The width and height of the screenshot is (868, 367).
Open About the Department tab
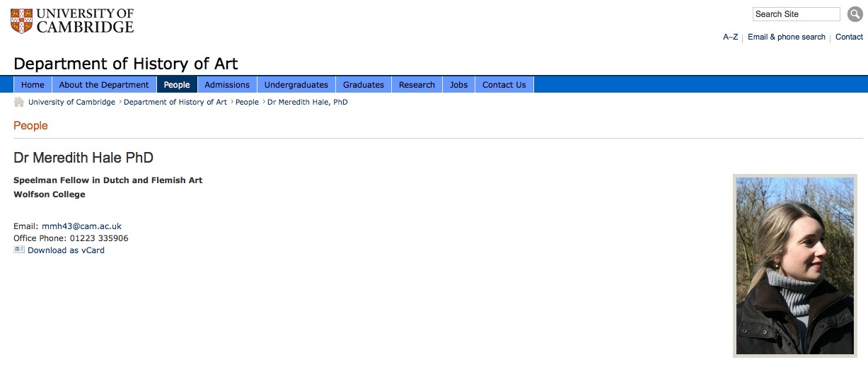(104, 85)
